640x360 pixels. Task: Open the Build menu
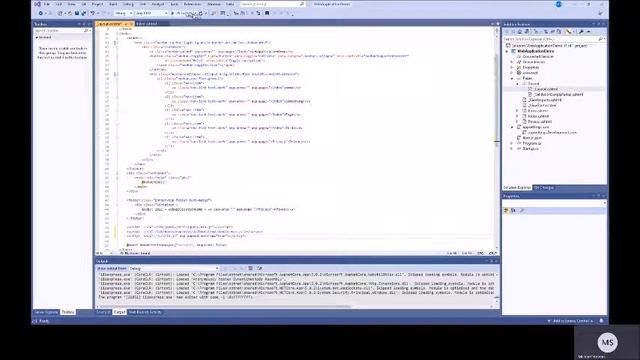[x=113, y=4]
